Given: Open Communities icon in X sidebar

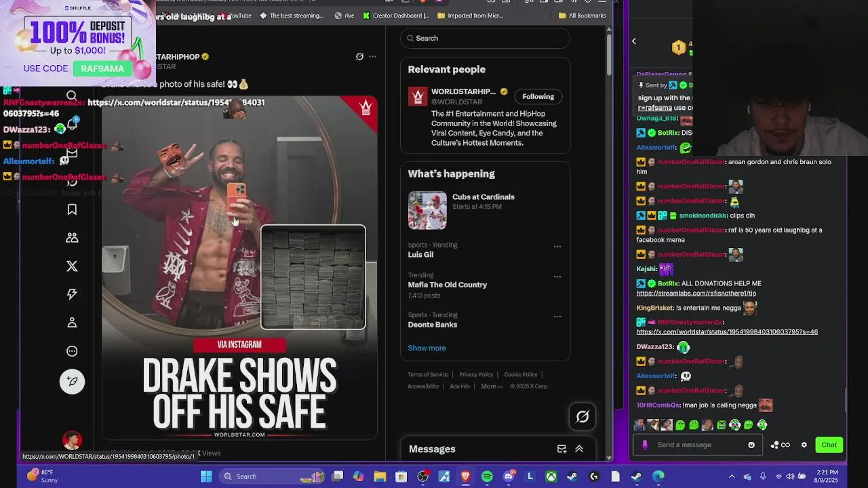Looking at the screenshot, I should point(72,238).
